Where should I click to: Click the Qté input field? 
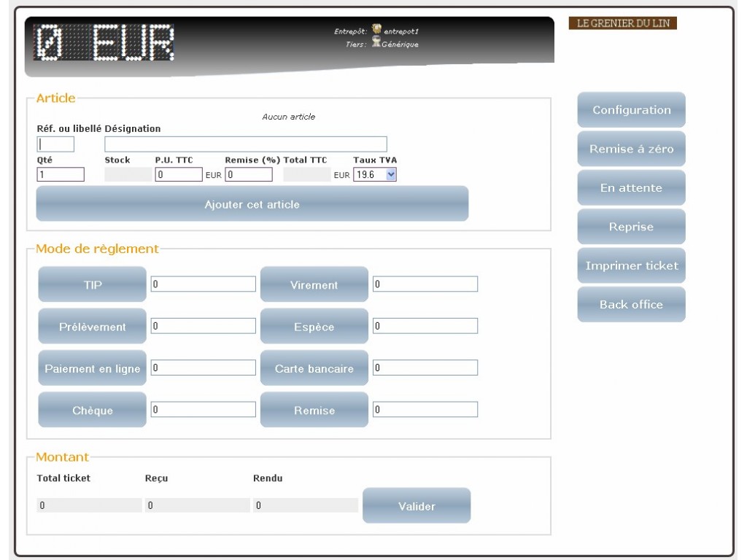coord(61,174)
